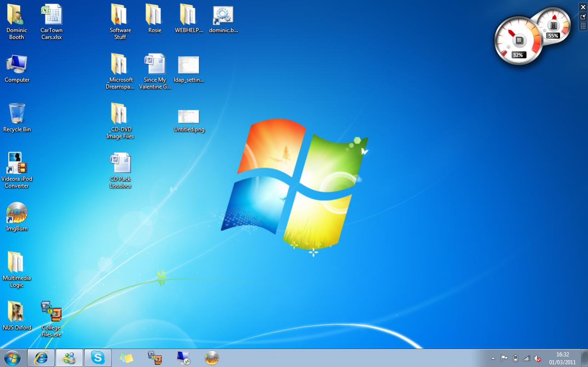Open the Dominic Booth user folder

[17, 22]
